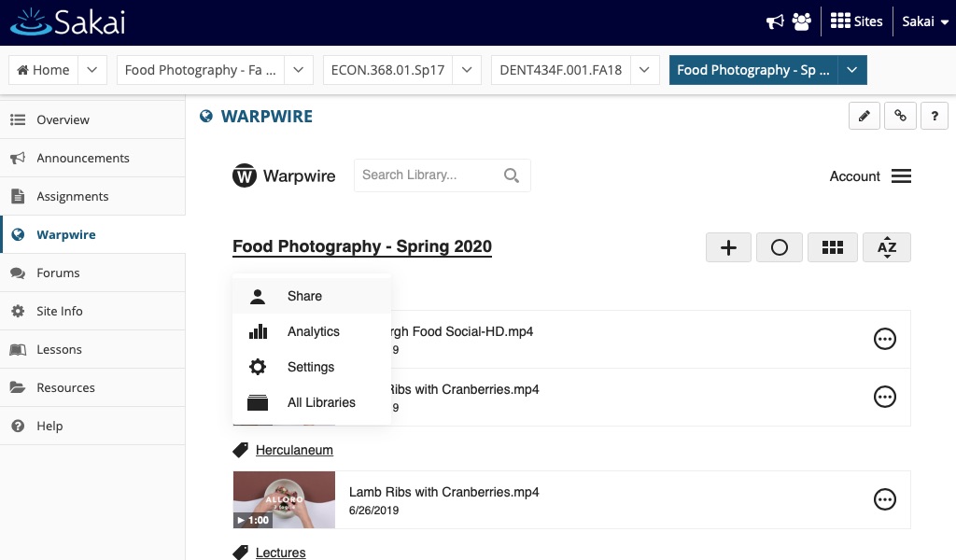Image resolution: width=956 pixels, height=560 pixels.
Task: Open options for Food Social-HD.mp4 video
Action: coord(885,339)
